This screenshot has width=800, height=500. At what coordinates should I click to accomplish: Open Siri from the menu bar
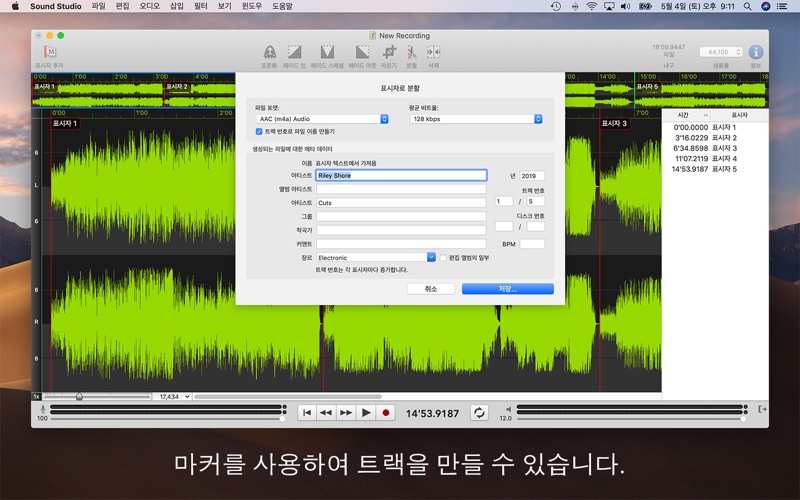point(765,6)
